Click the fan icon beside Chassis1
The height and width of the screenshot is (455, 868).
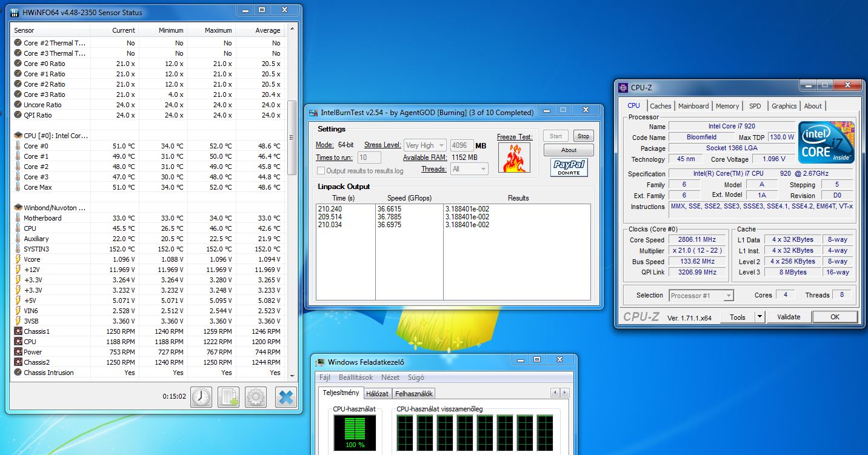[x=18, y=331]
